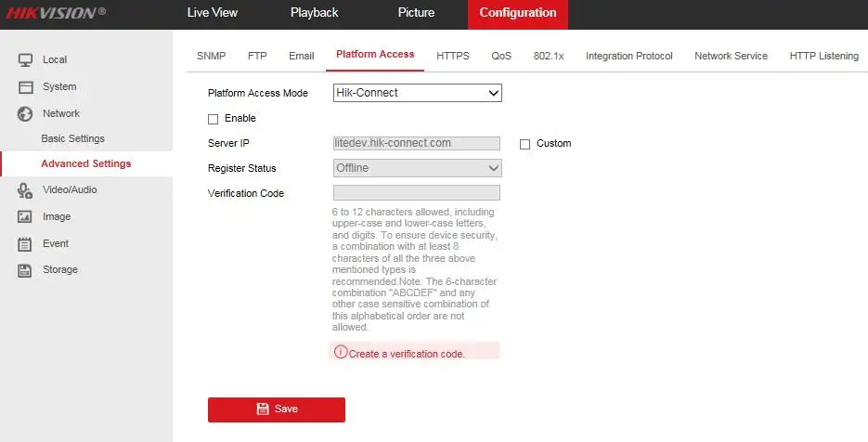This screenshot has height=442, width=868.
Task: Switch to the HTTP Listening tab
Action: click(823, 56)
